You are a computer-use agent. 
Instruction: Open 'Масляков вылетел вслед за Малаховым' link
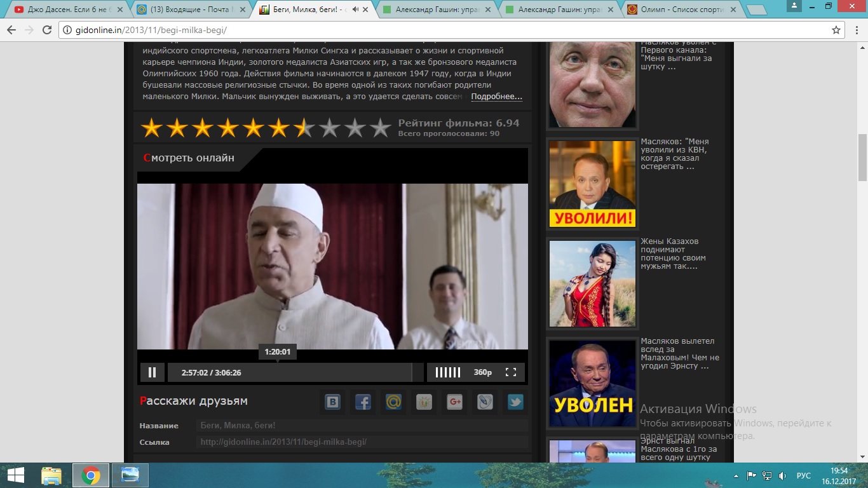pos(680,353)
